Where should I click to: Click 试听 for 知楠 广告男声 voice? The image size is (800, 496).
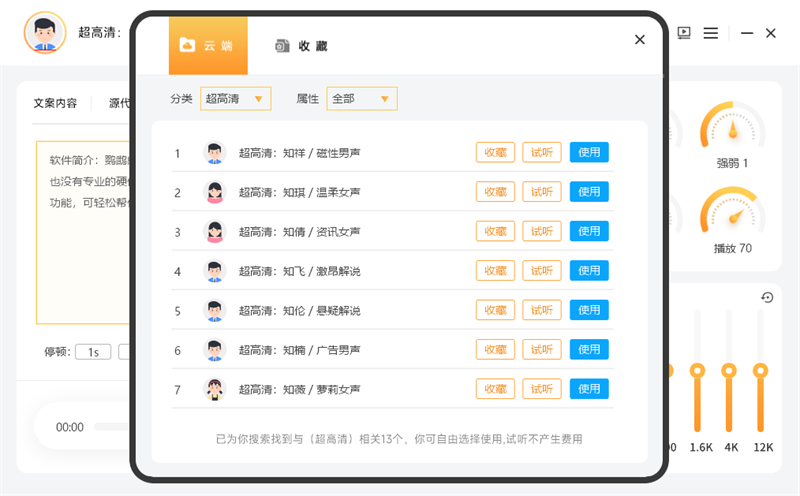tap(541, 350)
